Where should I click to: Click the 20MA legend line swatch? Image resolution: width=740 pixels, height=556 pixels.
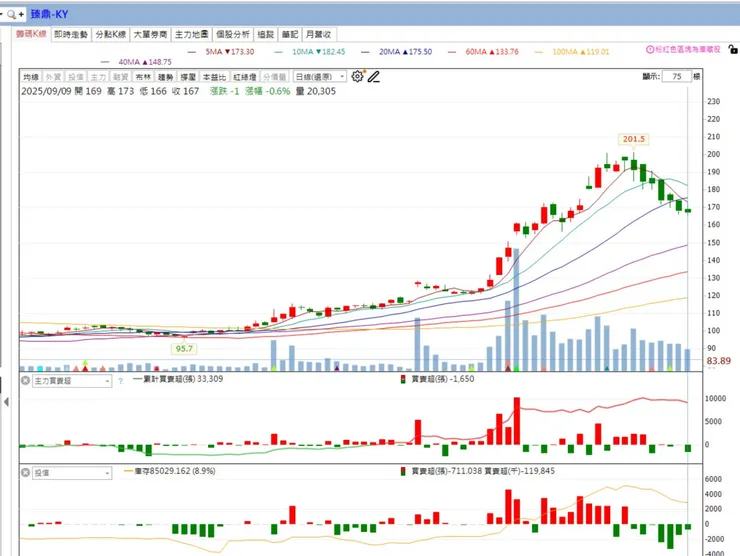pyautogui.click(x=365, y=52)
